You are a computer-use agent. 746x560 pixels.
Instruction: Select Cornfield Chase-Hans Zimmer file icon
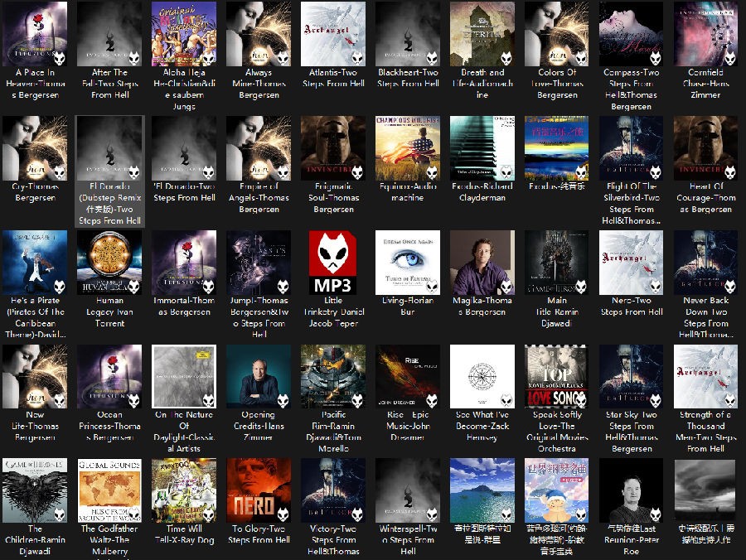[x=705, y=34]
